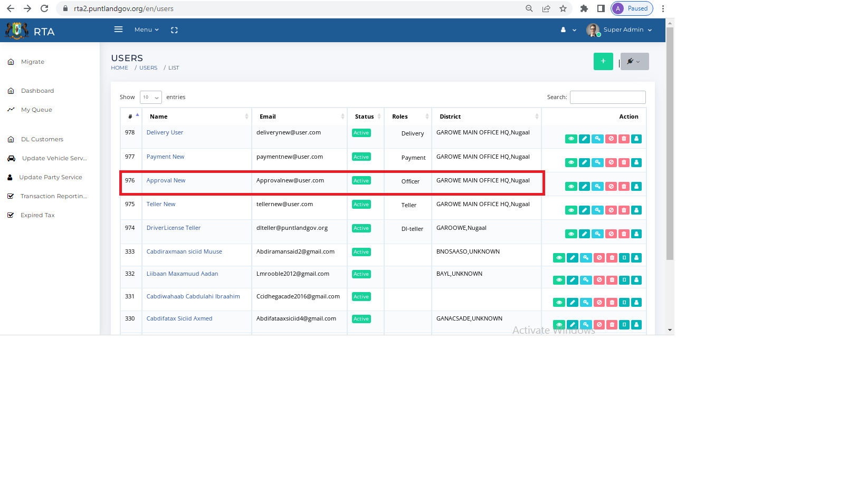This screenshot has width=857, height=504.
Task: Block Cabdiwahaab Cabdulahi Ibraahim account
Action: click(x=599, y=303)
